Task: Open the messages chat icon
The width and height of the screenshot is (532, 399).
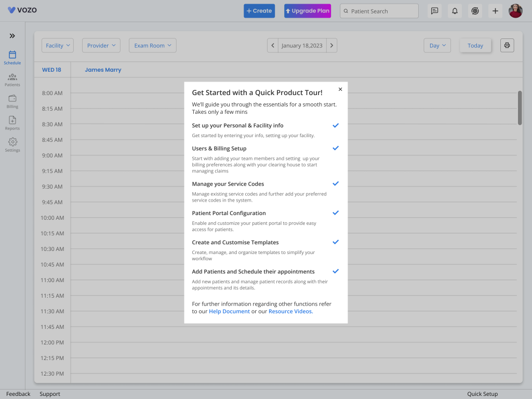Action: tap(435, 11)
